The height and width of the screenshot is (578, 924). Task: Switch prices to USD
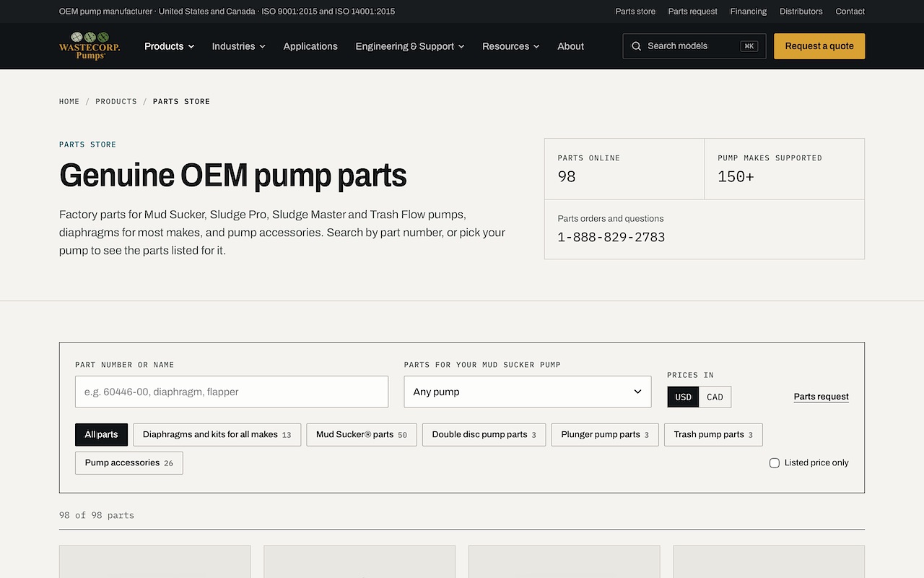[x=684, y=397]
